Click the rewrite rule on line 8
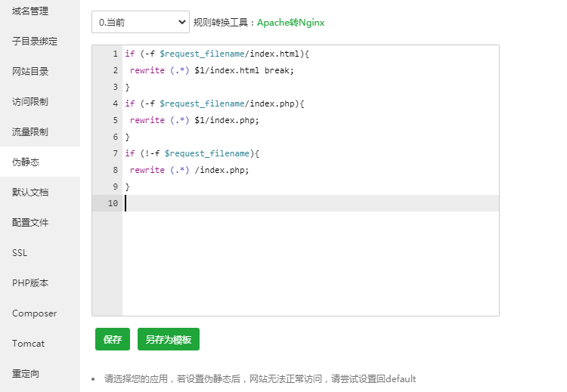Viewport: 567px width, 392px height. [189, 170]
